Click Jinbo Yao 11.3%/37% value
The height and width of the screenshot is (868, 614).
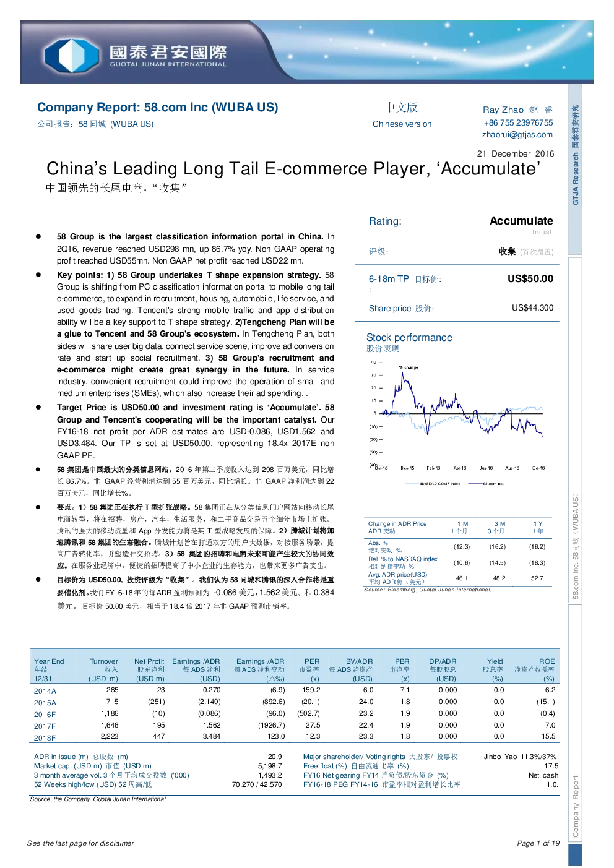[x=520, y=757]
